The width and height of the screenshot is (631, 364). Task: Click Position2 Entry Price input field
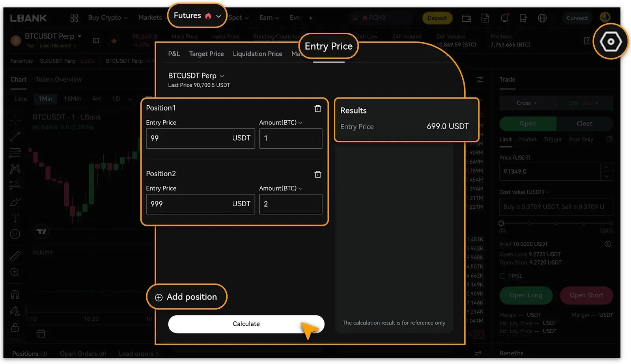[x=189, y=204]
